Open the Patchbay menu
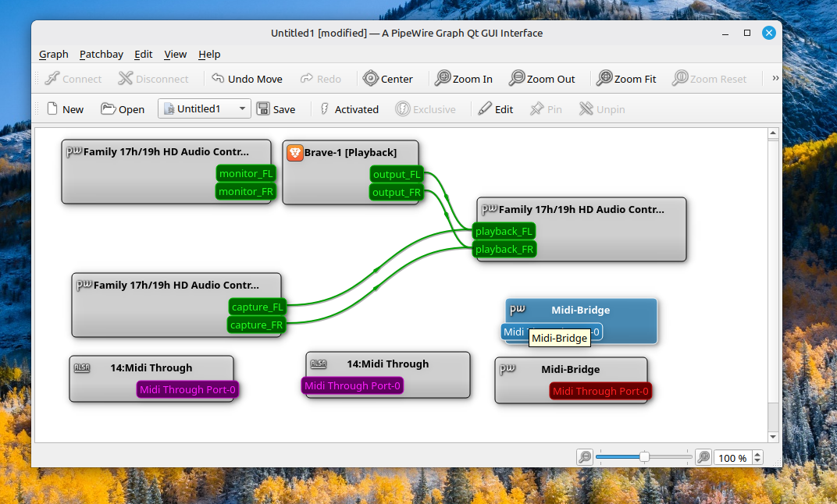 click(x=102, y=54)
